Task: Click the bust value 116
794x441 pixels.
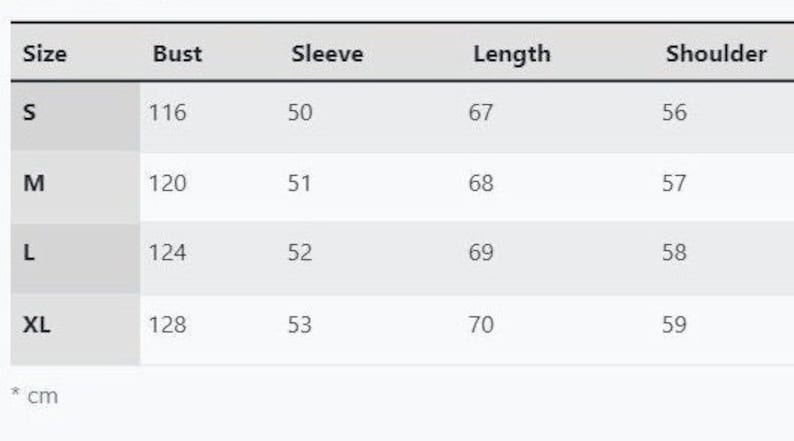Action: point(167,113)
